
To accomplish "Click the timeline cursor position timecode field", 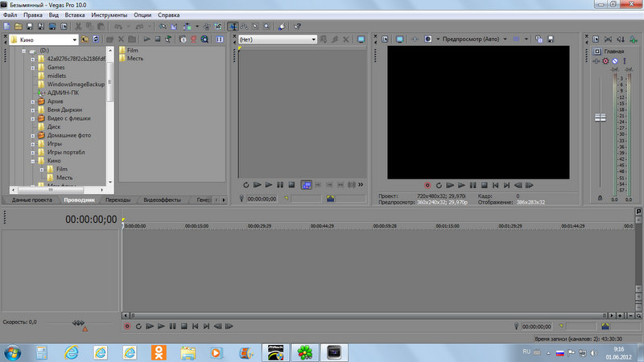I will pyautogui.click(x=536, y=327).
